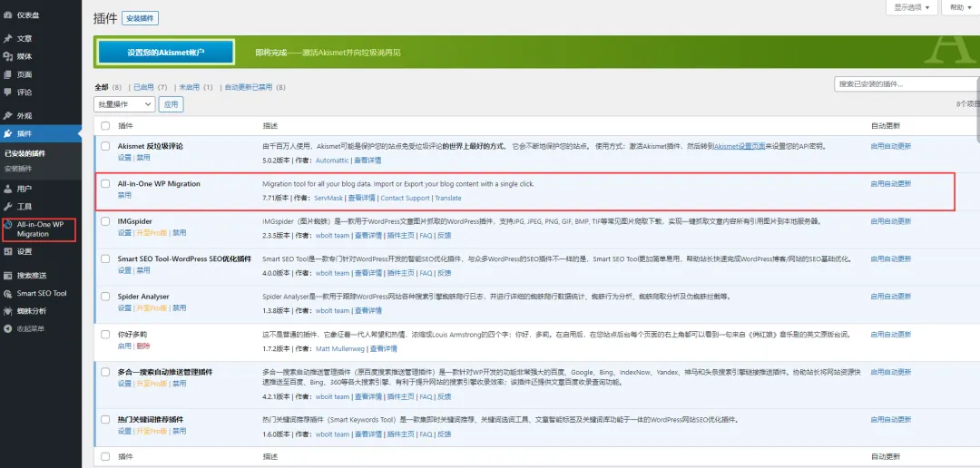Click 升级Pro版 under IMGspider
This screenshot has height=468, width=980.
(x=152, y=233)
